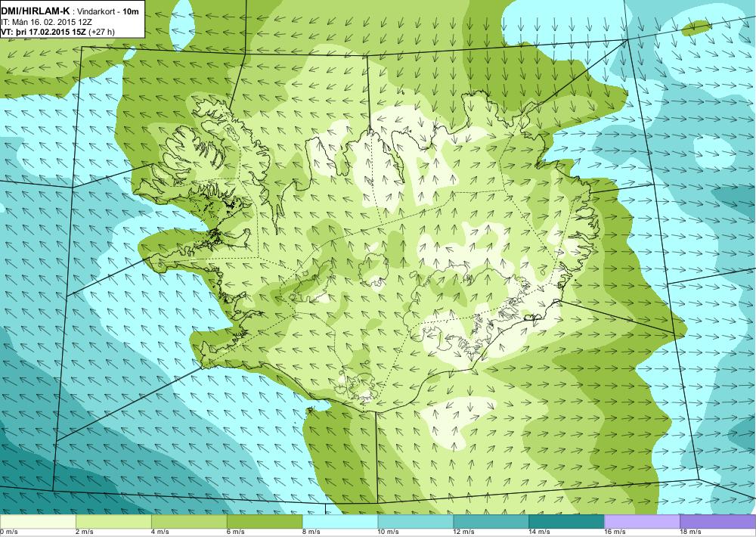Click the 'VT: þri 17.02.2015 15Z (+27 h)' line
756x537 pixels.
coord(58,33)
